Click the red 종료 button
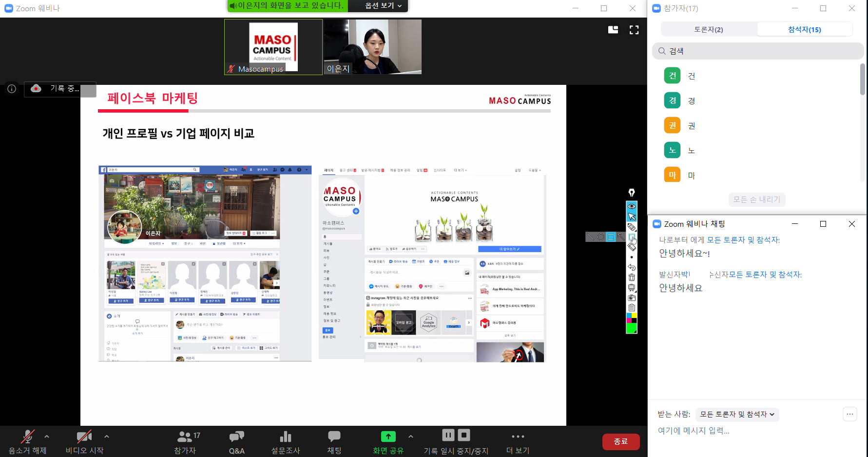The width and height of the screenshot is (868, 457). click(x=620, y=441)
